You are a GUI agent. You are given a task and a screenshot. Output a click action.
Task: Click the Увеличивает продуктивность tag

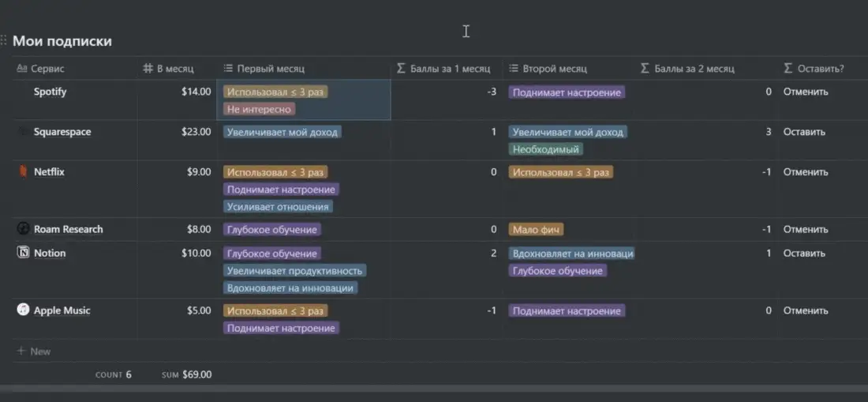coord(294,271)
